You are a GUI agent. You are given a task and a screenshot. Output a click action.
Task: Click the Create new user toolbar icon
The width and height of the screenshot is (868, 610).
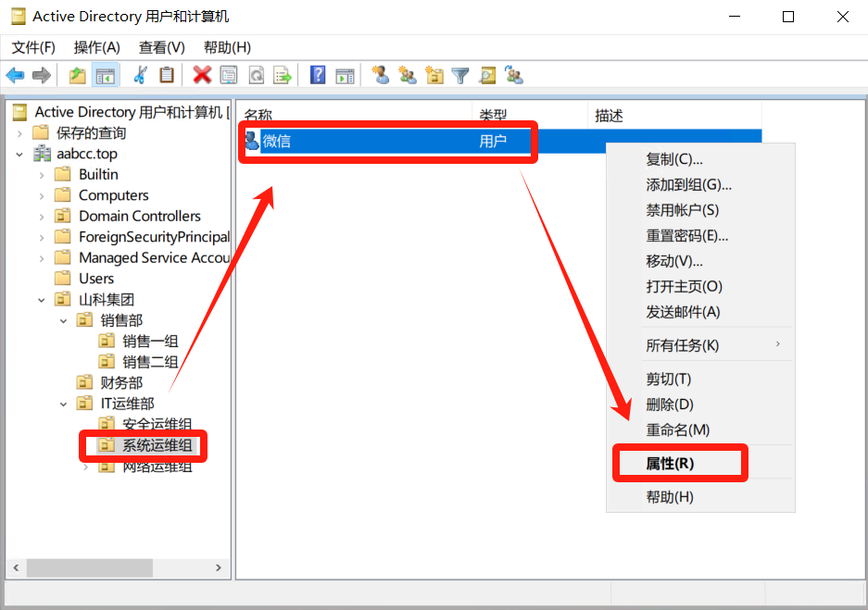pyautogui.click(x=380, y=76)
